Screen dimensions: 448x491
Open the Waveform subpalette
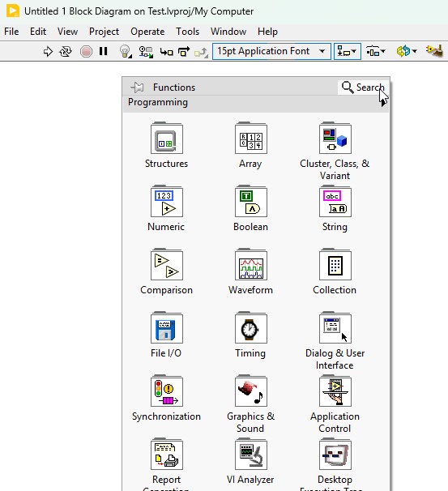[x=251, y=271]
